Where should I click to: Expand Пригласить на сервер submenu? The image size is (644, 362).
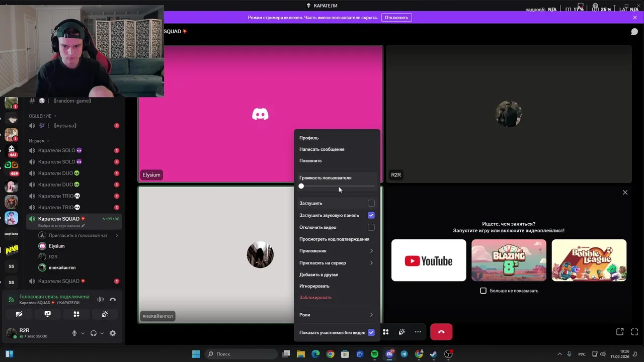click(x=337, y=263)
